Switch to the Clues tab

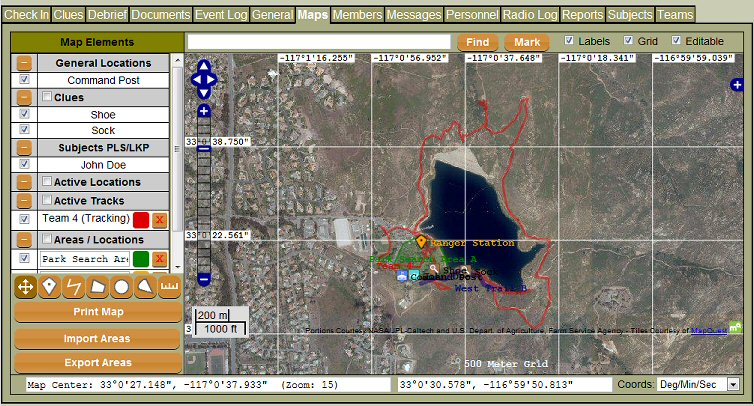point(68,14)
